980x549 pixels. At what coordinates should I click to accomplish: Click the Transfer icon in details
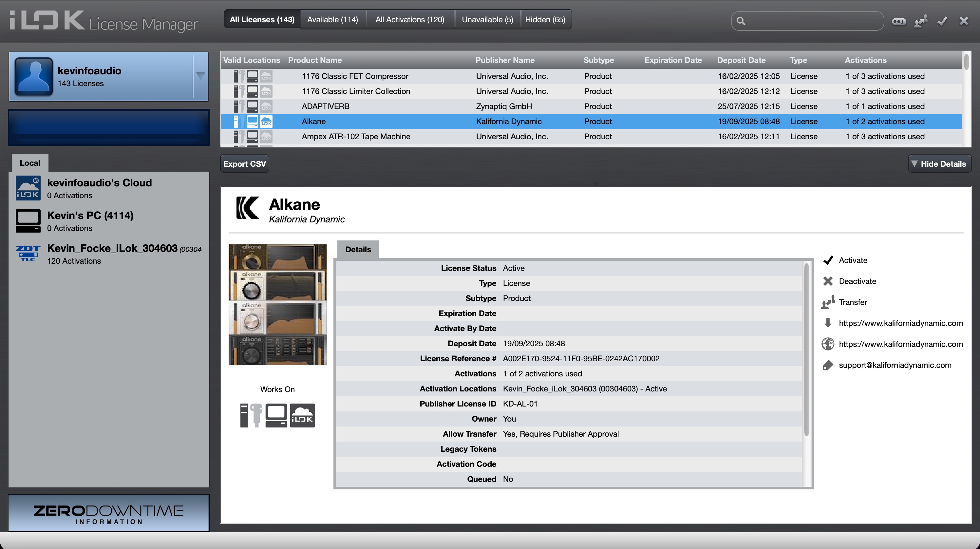pyautogui.click(x=828, y=302)
